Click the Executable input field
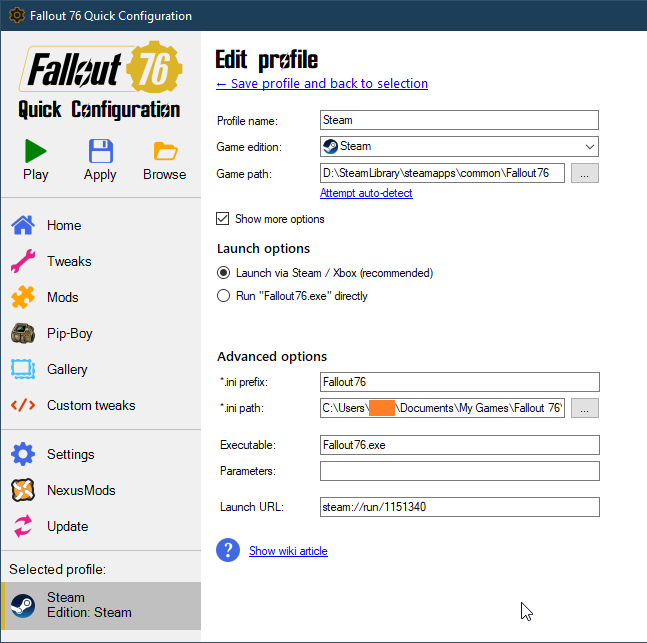Screen dimensions: 647x643 (460, 445)
